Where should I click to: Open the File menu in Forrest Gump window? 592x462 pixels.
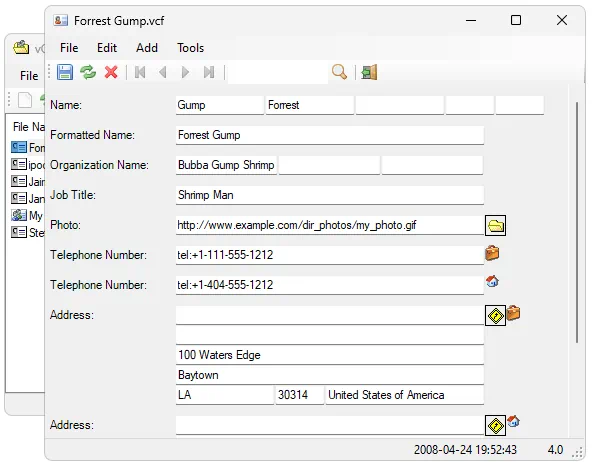tap(69, 48)
